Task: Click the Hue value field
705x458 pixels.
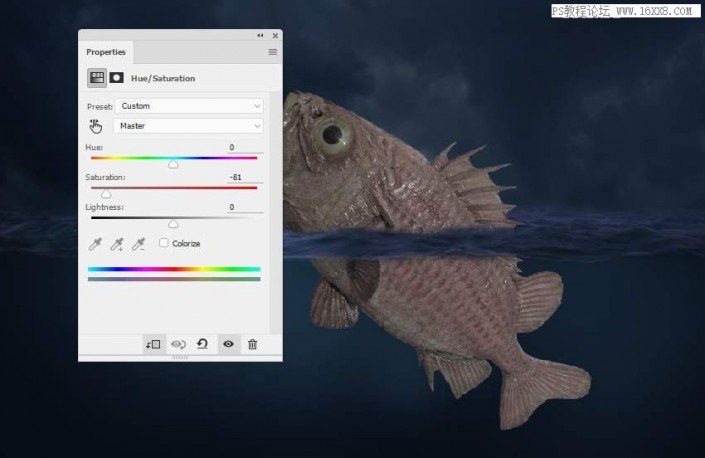Action: pos(245,147)
